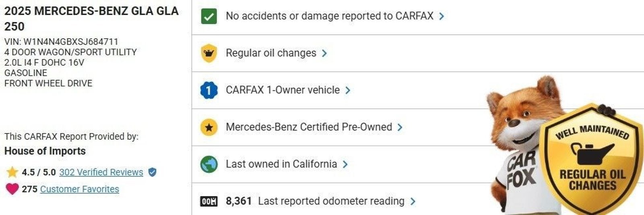The image size is (644, 215).
Task: Expand the Regular oil changes chevron
Action: [324, 53]
